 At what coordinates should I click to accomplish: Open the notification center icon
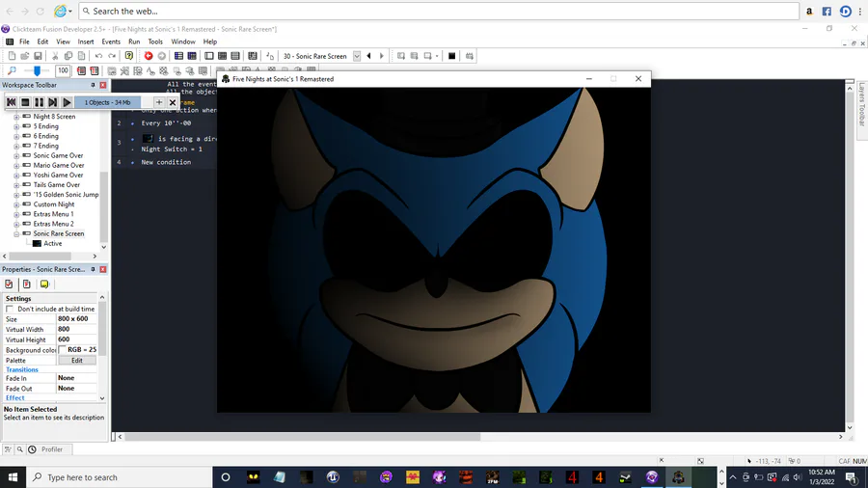point(852,477)
